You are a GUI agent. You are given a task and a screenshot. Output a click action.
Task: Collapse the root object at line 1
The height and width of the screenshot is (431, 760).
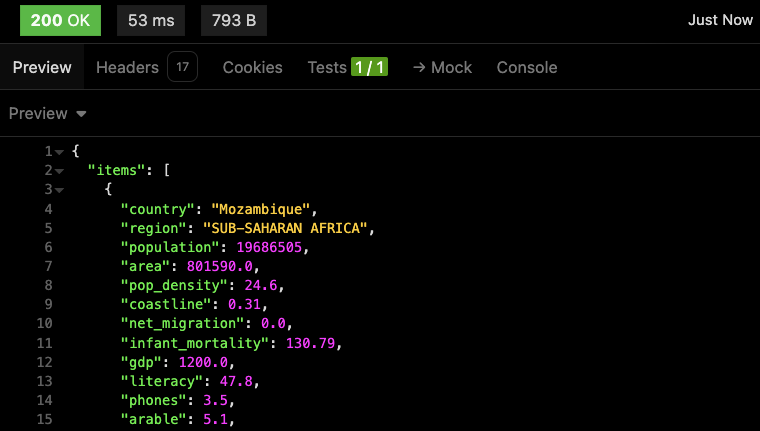[x=60, y=152]
